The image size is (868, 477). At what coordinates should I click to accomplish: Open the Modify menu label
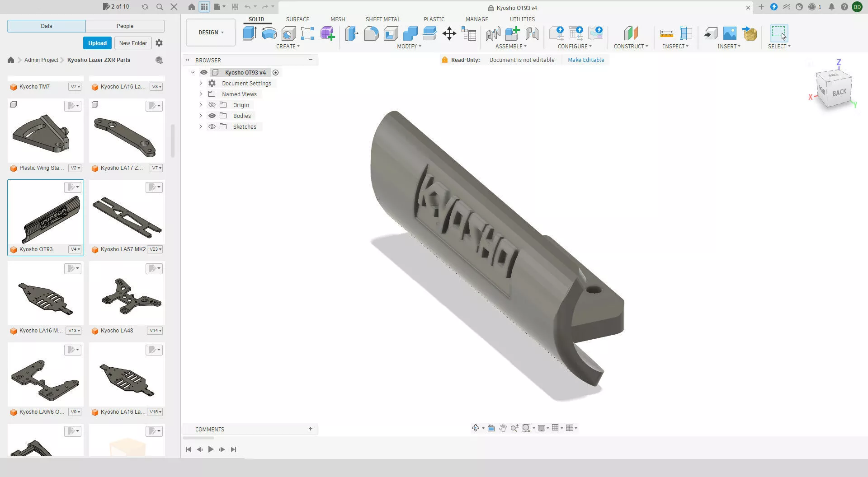coord(409,46)
